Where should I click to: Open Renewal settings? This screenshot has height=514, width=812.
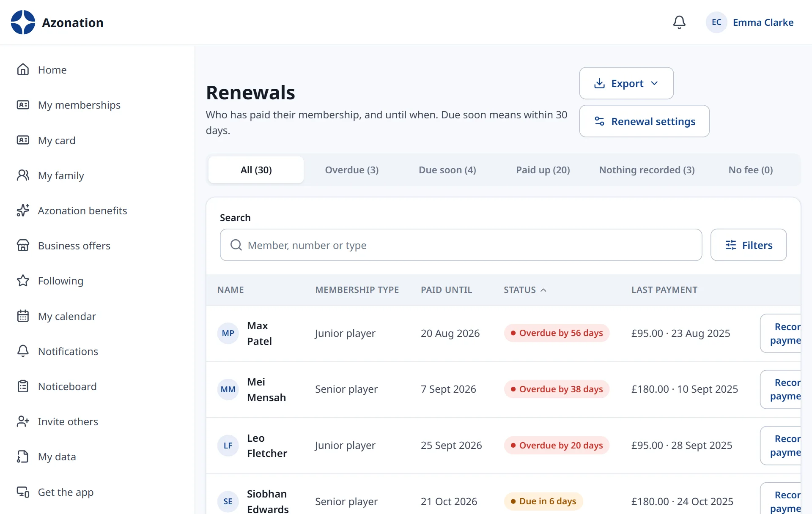click(x=644, y=121)
